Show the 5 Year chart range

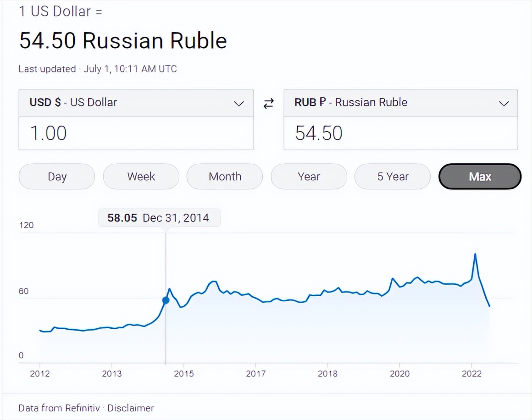pos(393,177)
